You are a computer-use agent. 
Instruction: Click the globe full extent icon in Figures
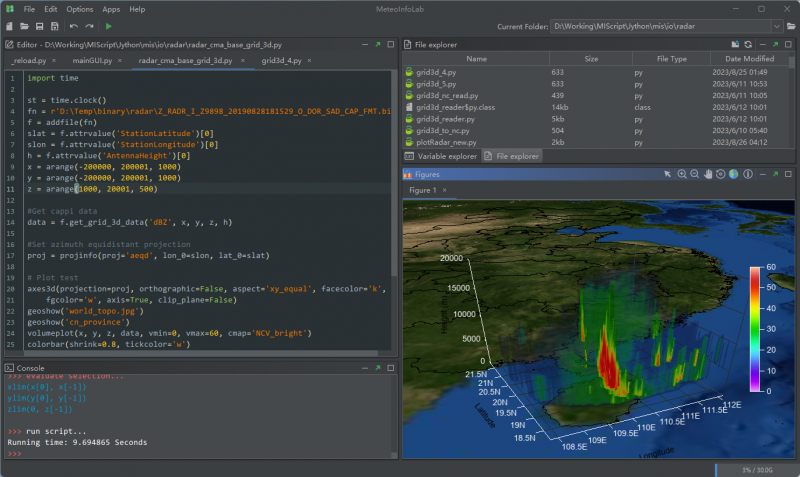coord(733,174)
